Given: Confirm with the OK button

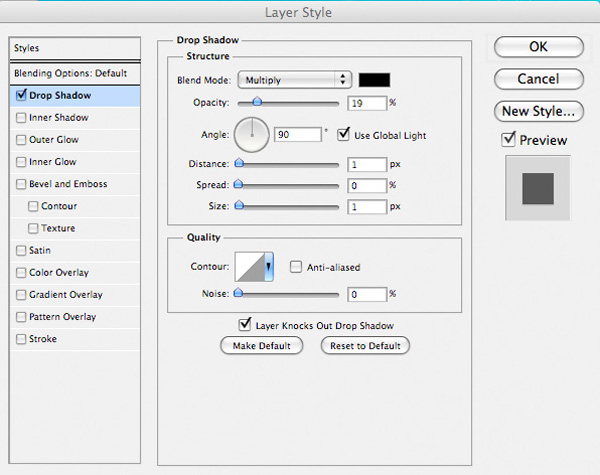Looking at the screenshot, I should pos(539,47).
